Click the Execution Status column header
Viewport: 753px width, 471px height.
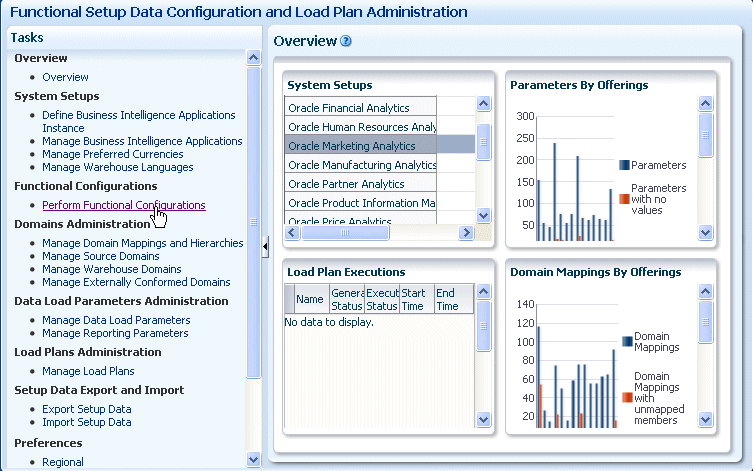click(x=382, y=300)
